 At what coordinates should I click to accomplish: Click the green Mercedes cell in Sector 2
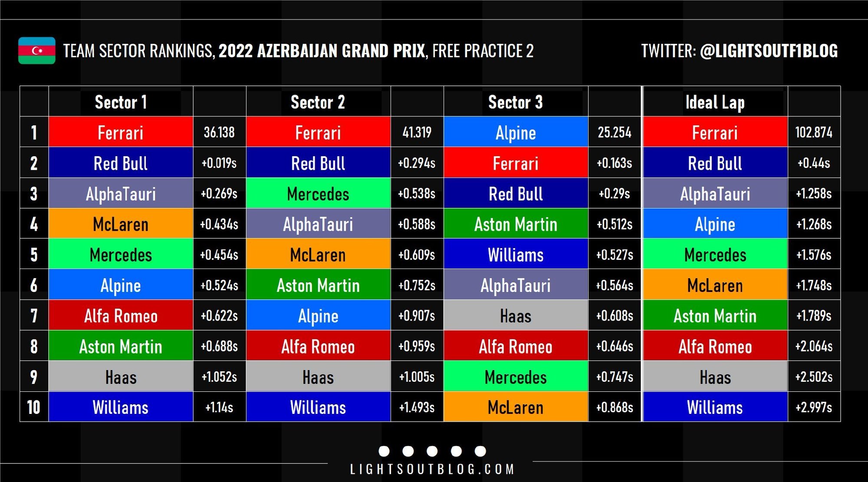coord(318,193)
